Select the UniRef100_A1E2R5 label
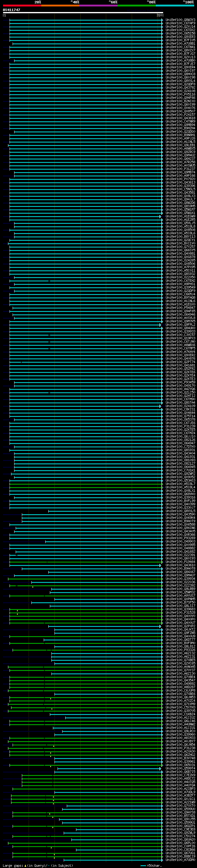 180,220
